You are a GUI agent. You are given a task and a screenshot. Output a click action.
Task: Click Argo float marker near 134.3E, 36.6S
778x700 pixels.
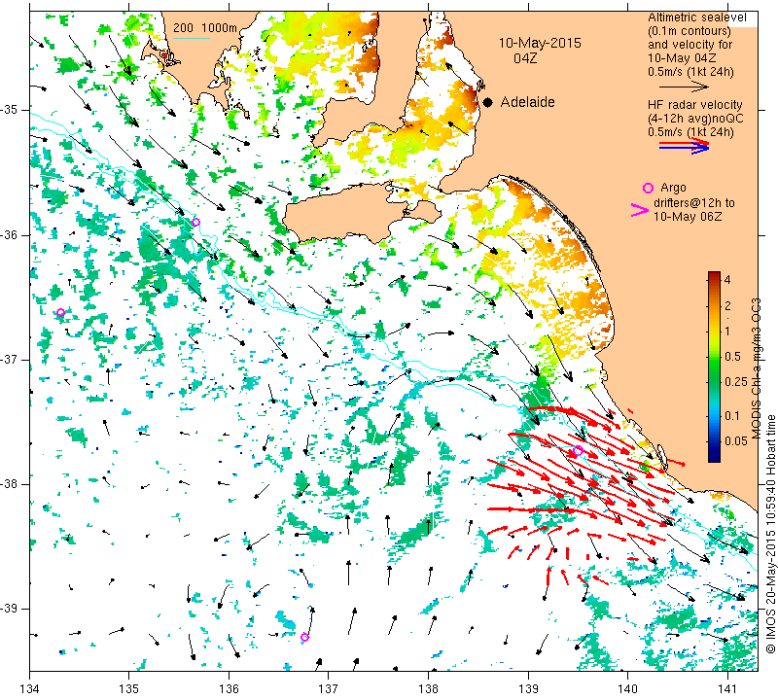point(60,312)
